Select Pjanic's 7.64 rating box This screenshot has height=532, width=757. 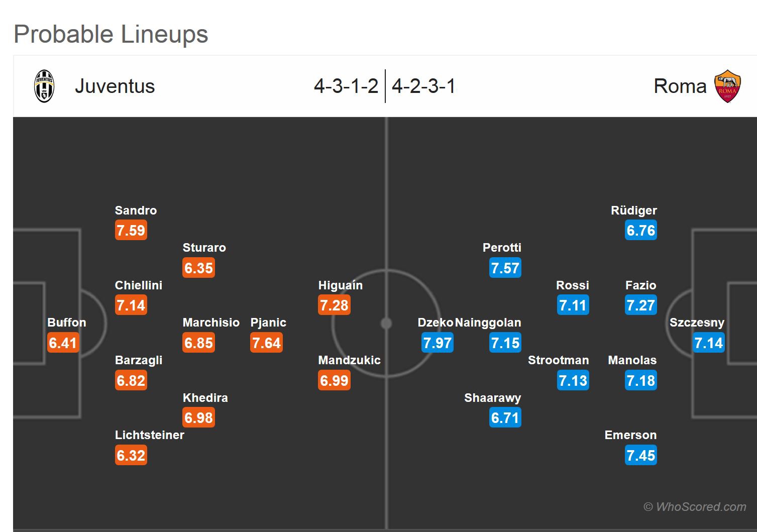click(x=267, y=343)
